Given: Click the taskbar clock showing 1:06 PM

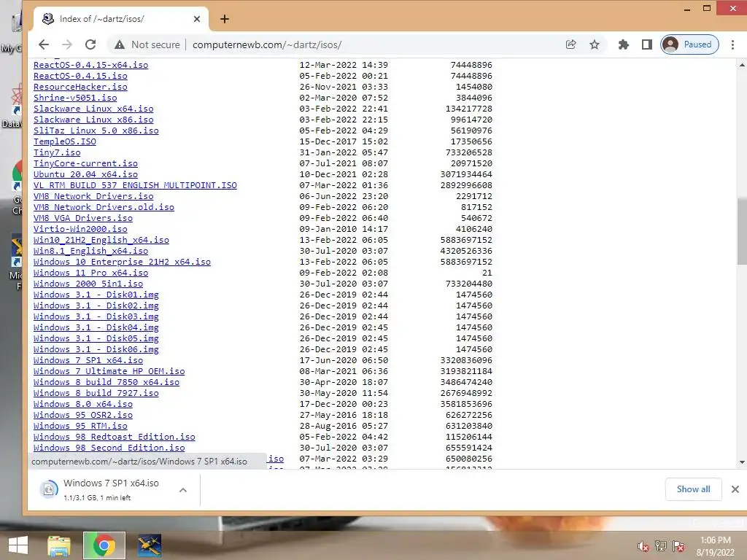Looking at the screenshot, I should [x=715, y=546].
